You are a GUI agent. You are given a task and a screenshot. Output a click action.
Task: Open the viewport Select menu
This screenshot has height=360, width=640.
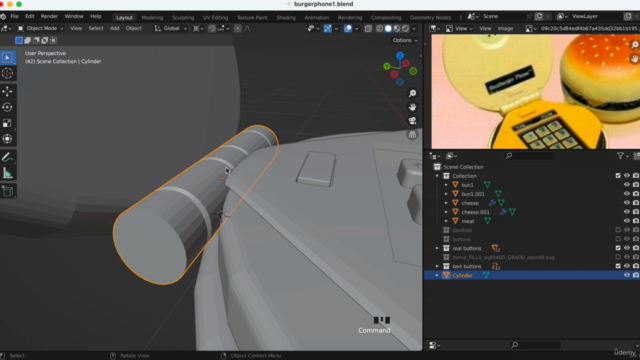(96, 29)
